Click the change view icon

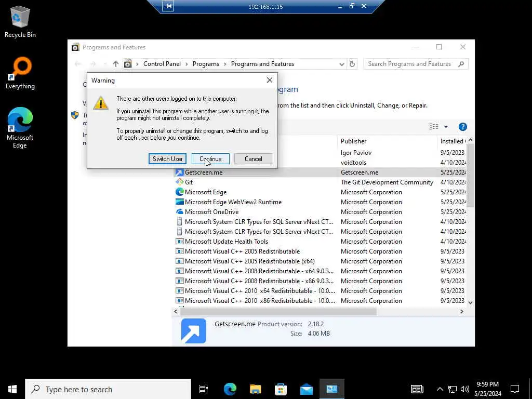(x=434, y=127)
